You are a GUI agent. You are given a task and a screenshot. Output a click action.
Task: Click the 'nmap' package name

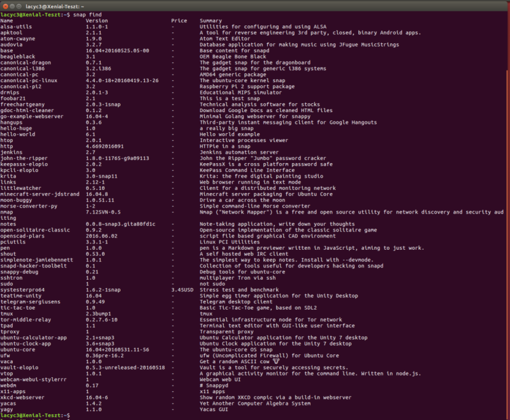[x=6, y=212]
